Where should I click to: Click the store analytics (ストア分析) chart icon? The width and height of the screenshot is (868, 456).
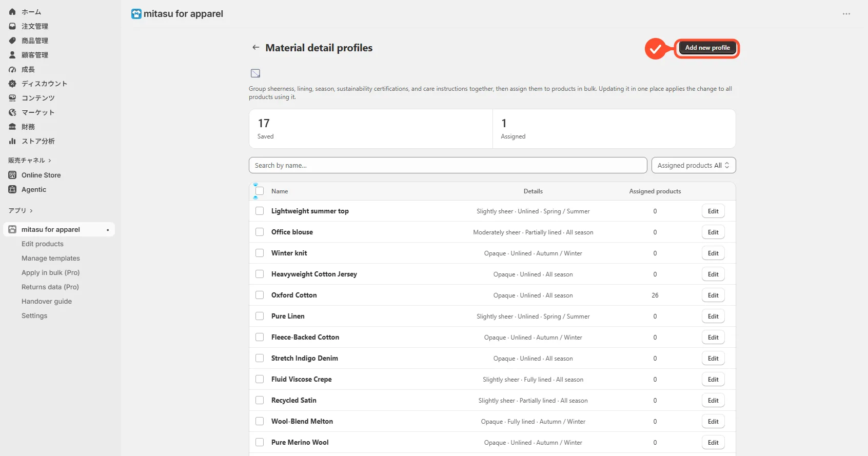pos(12,141)
